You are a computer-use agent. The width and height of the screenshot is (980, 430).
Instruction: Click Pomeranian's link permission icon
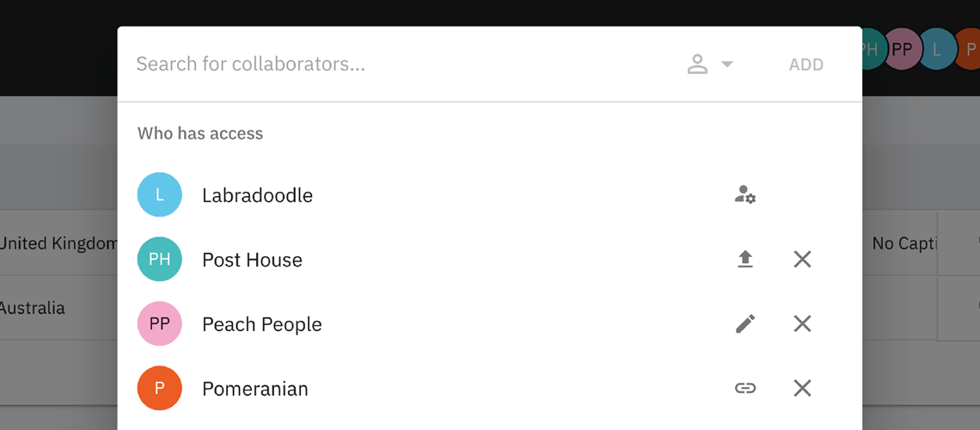pos(745,388)
